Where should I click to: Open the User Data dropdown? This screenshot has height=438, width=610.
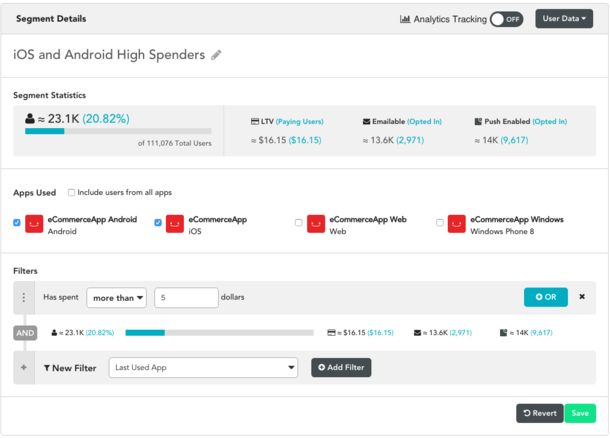coord(564,19)
